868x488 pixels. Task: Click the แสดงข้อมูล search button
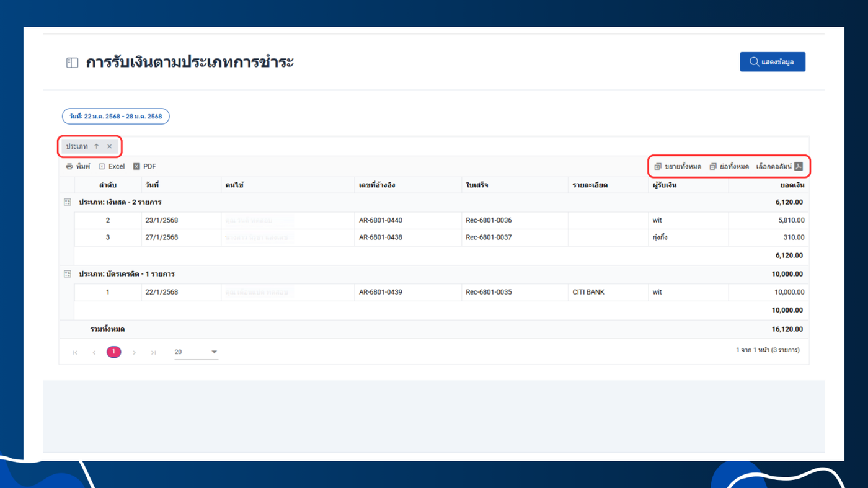pos(772,62)
